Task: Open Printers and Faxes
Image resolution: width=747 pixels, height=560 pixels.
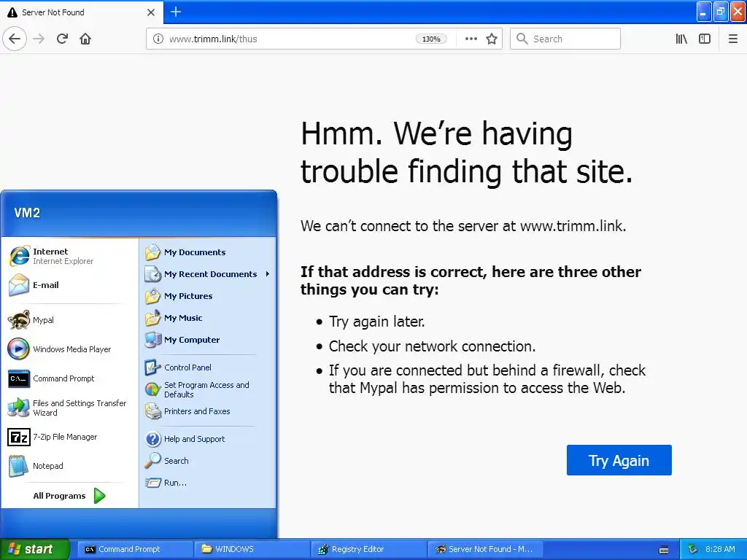Action: point(208,411)
